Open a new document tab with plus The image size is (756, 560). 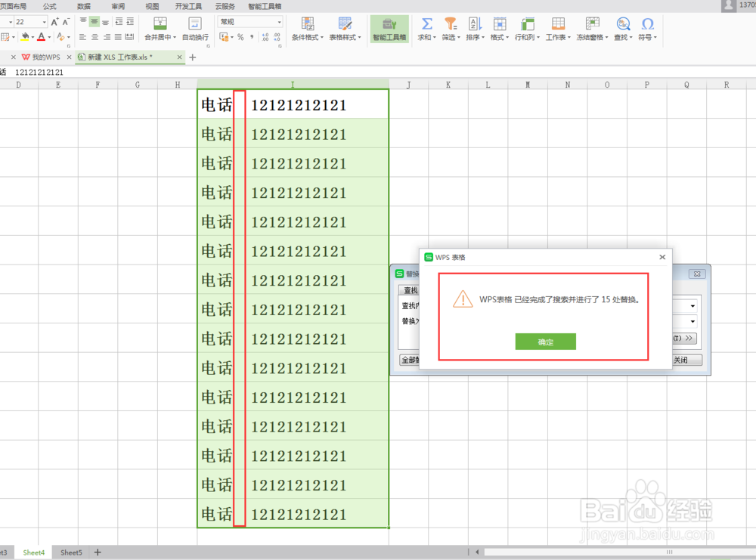[x=193, y=57]
